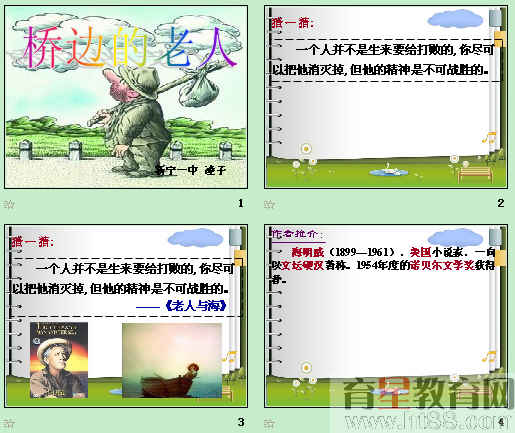Viewport: 515px width, 433px height.
Task: Click the animation star icon below slide 2
Action: point(269,204)
